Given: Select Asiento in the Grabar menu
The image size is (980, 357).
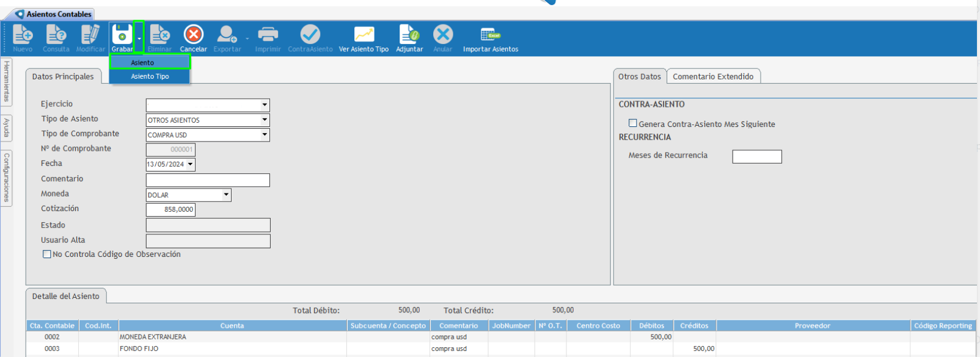Looking at the screenshot, I should (150, 62).
